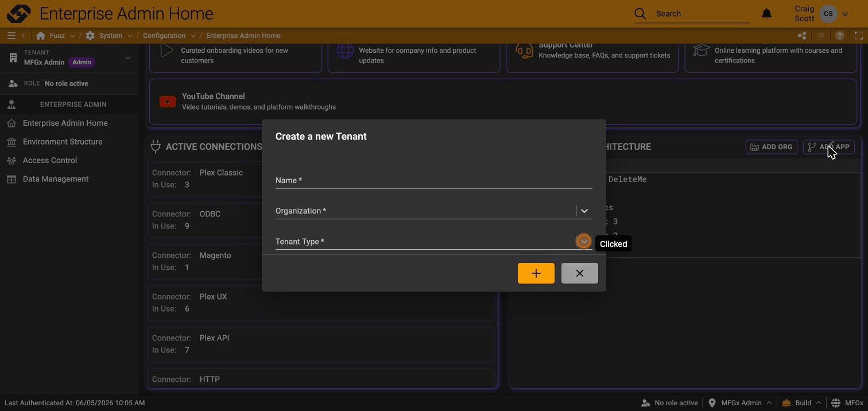
Task: Click the share icon in toolbar
Action: point(802,36)
